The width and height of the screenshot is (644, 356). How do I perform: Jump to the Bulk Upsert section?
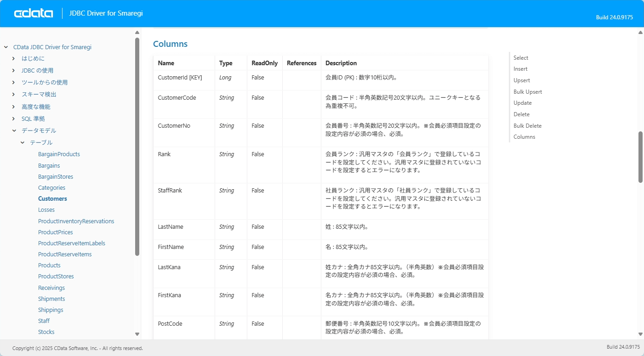(x=528, y=92)
